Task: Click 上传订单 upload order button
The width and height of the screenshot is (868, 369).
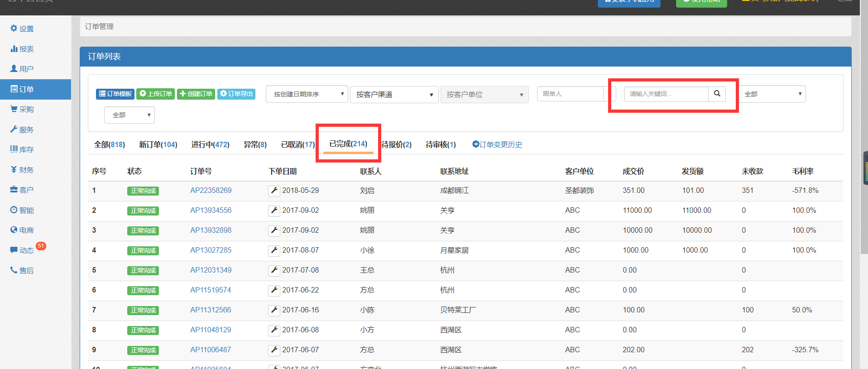Action: pos(155,94)
